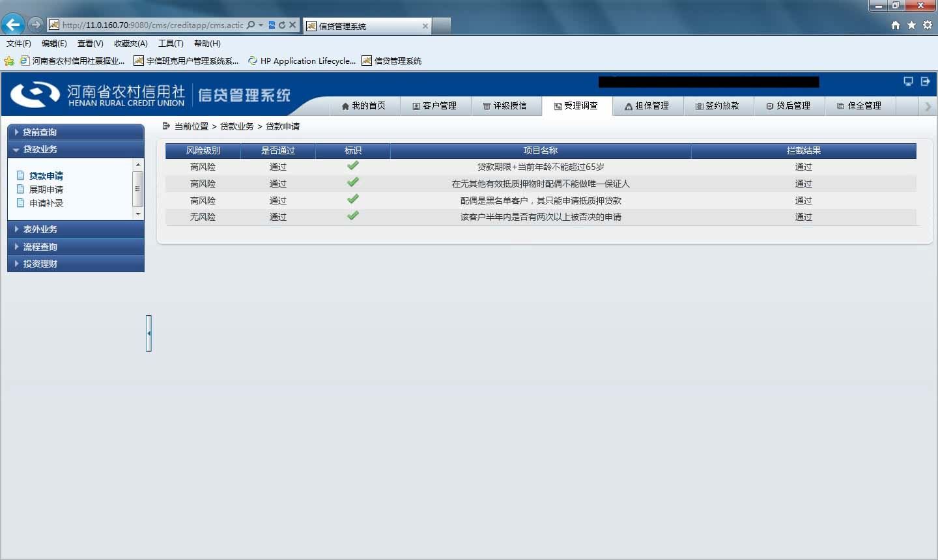Click the sidebar list scrollbar thumb
Screen dimensions: 938x560
tap(137, 189)
